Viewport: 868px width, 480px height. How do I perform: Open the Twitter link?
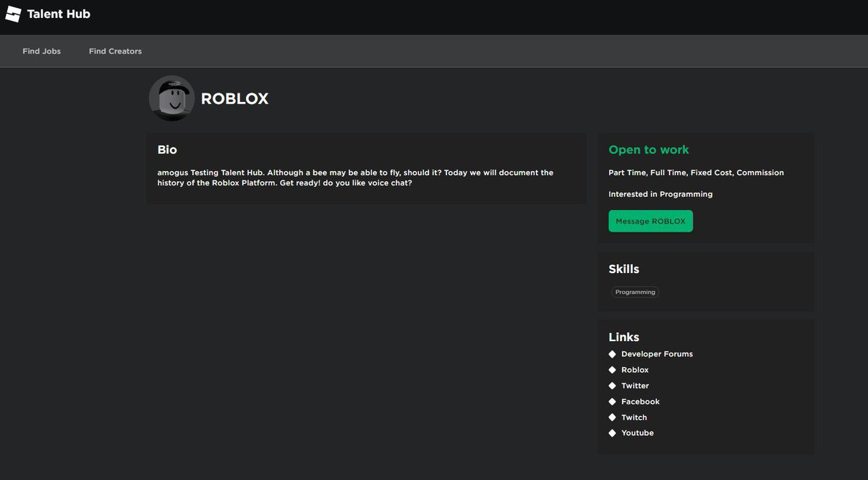point(635,386)
